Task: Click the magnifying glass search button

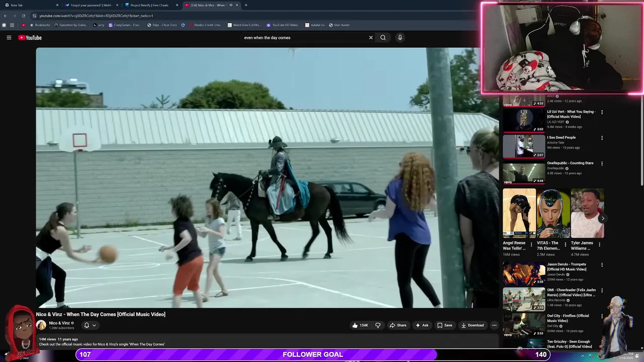Action: [383, 38]
